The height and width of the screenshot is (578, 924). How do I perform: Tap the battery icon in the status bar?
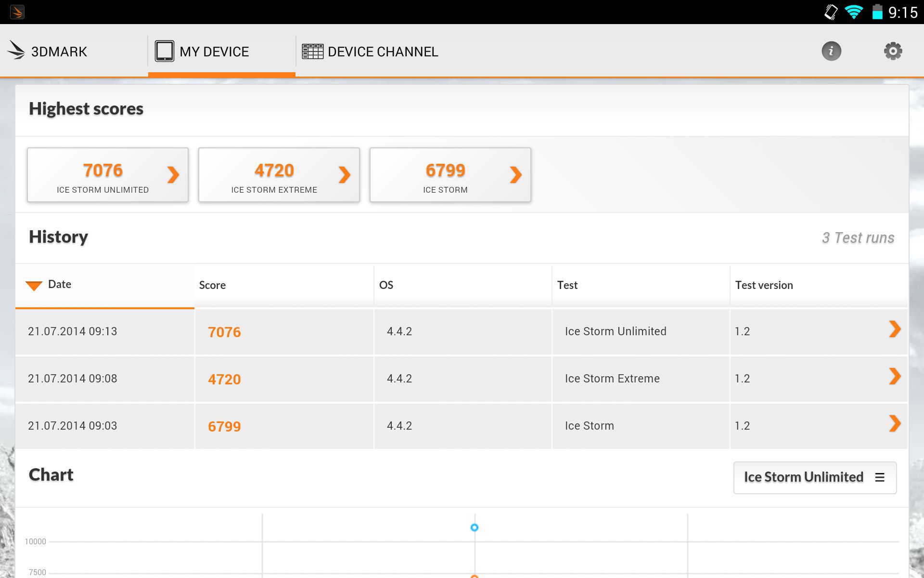pyautogui.click(x=877, y=12)
